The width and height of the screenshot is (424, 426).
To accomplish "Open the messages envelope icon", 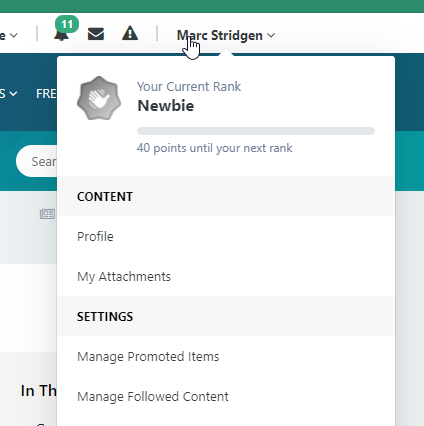I will [96, 34].
